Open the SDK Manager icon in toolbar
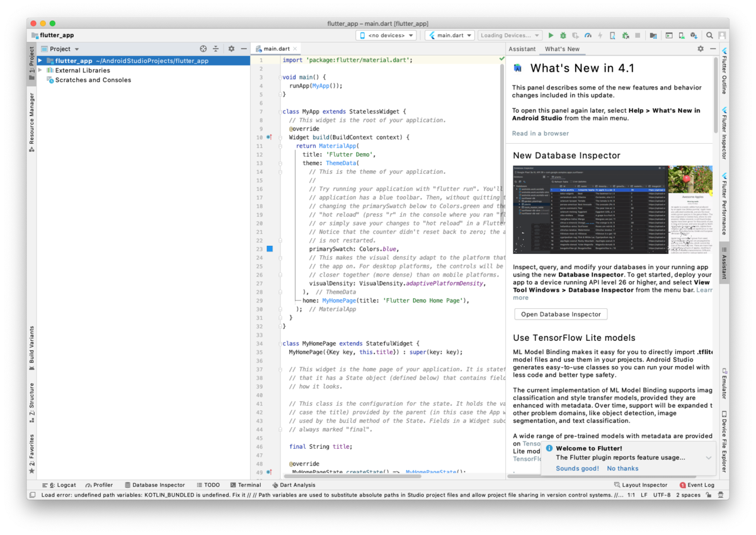 pos(694,35)
